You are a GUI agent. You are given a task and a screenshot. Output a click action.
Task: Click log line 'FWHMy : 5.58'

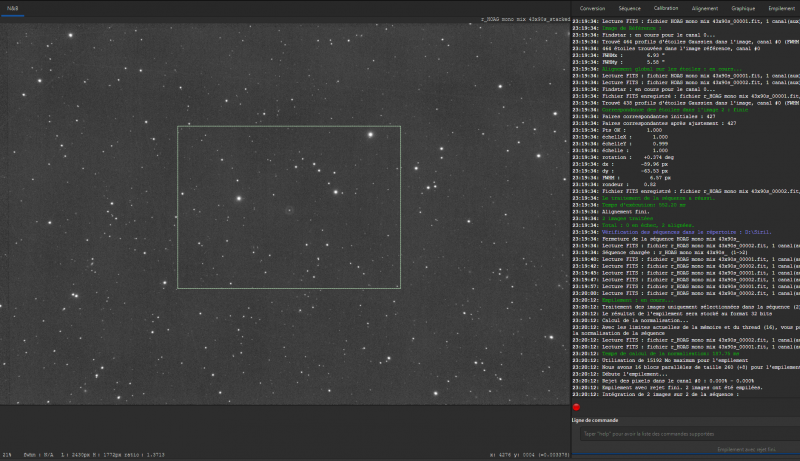(633, 62)
